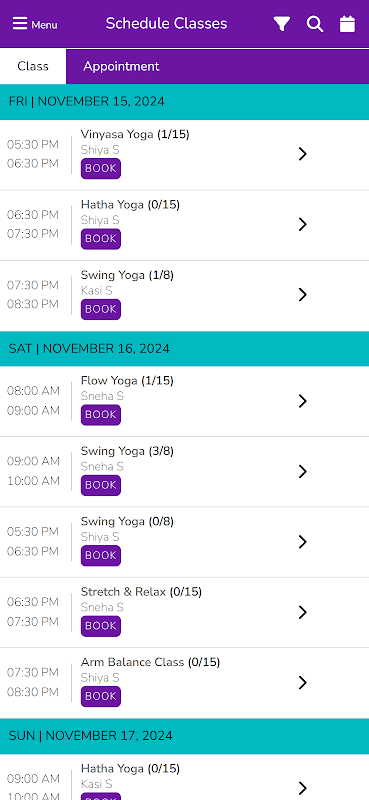This screenshot has width=369, height=800.
Task: Expand Hatha Yoga Friday details chevron
Action: (x=303, y=224)
